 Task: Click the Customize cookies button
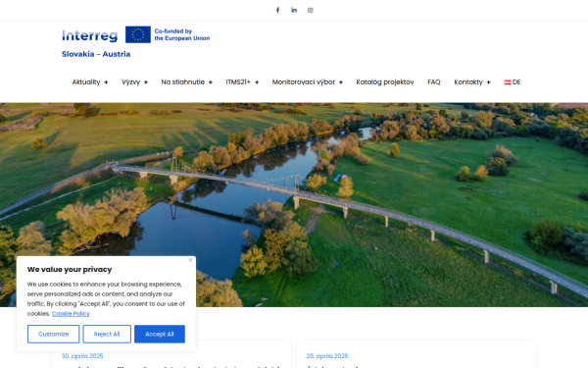click(53, 334)
